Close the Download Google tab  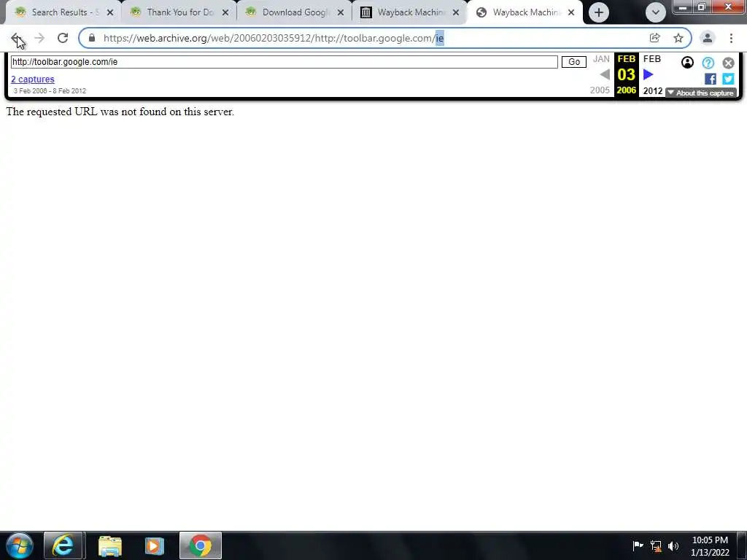(x=341, y=13)
